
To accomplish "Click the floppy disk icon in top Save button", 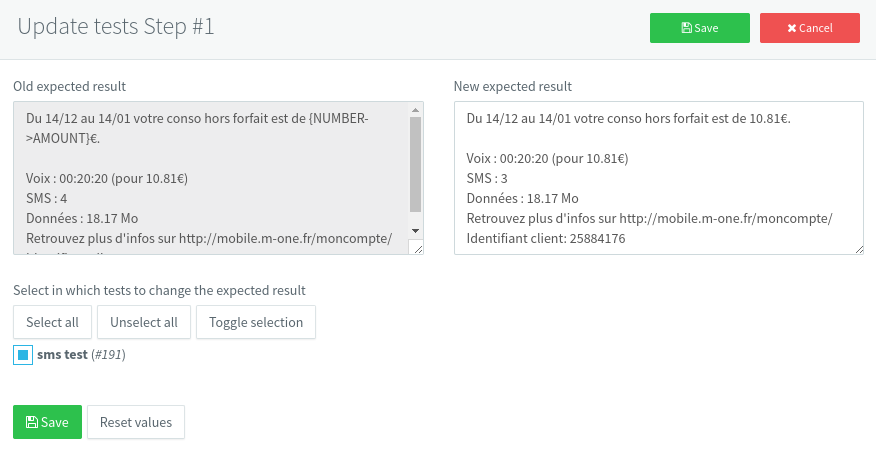I will coord(686,28).
